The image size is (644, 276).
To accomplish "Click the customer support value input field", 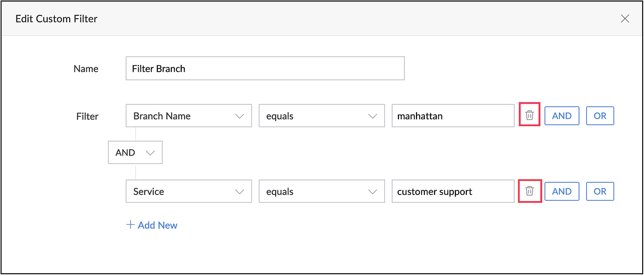I will click(453, 191).
